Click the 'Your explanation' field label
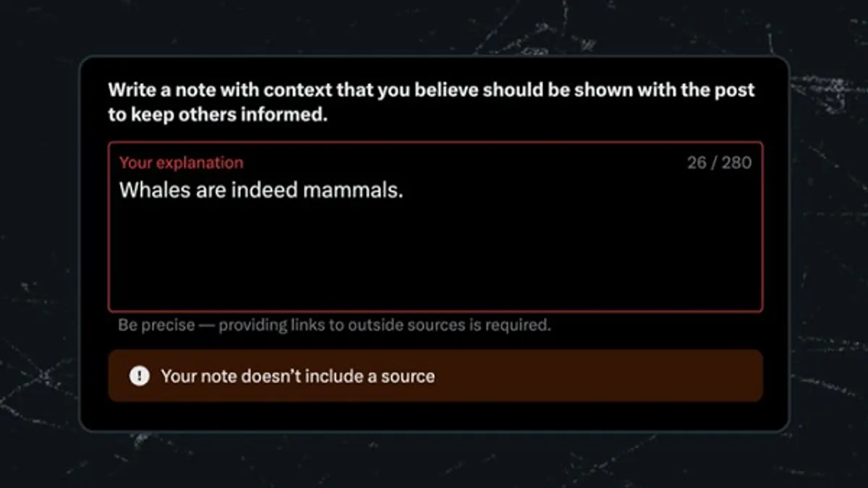Screen dimensions: 868x488 181,163
